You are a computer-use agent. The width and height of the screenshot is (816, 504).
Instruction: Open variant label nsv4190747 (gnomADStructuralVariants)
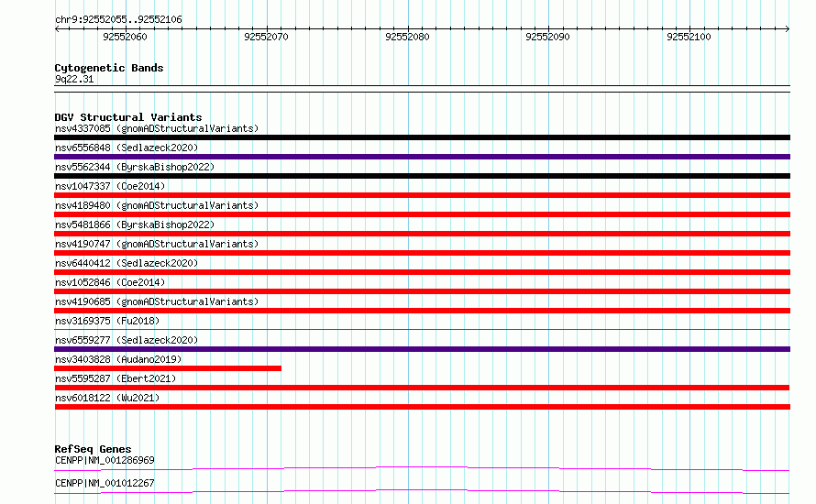(x=157, y=244)
